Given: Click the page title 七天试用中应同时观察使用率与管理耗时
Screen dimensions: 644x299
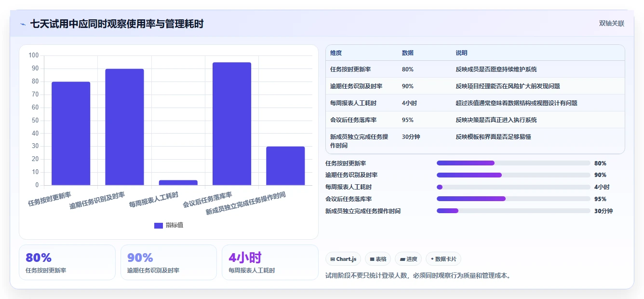Looking at the screenshot, I should (117, 24).
